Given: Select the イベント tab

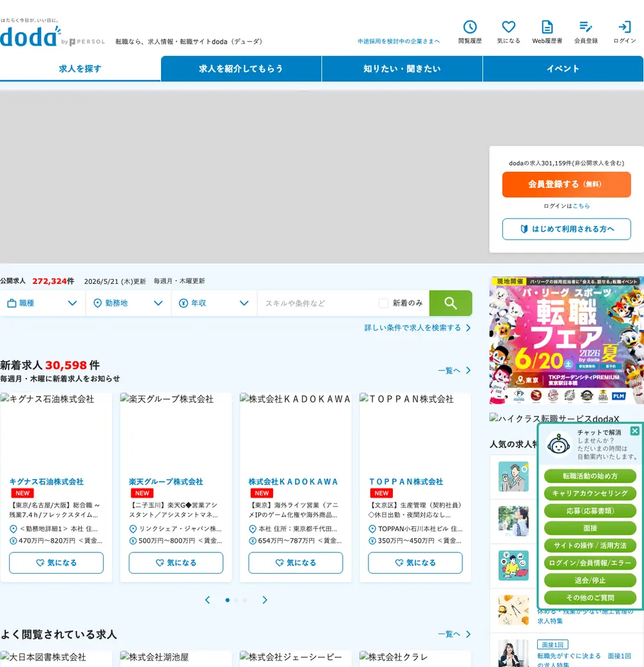Looking at the screenshot, I should pyautogui.click(x=563, y=68).
